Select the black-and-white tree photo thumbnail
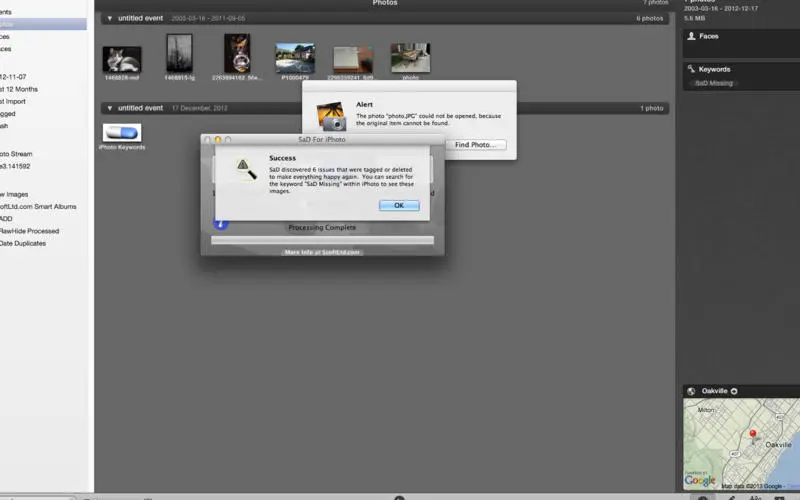This screenshot has width=800, height=500. 180,53
